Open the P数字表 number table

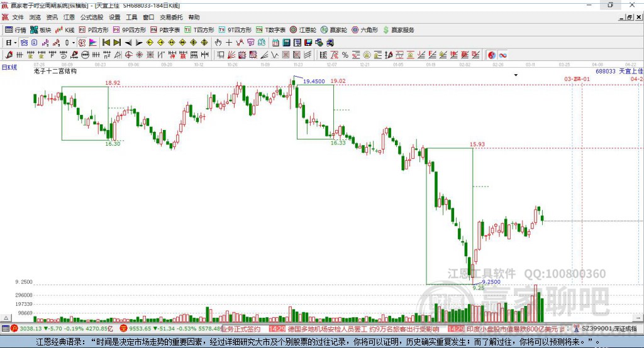coord(165,30)
